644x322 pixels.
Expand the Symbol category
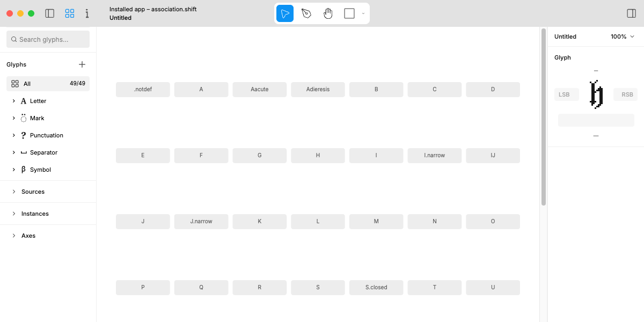[x=14, y=170]
